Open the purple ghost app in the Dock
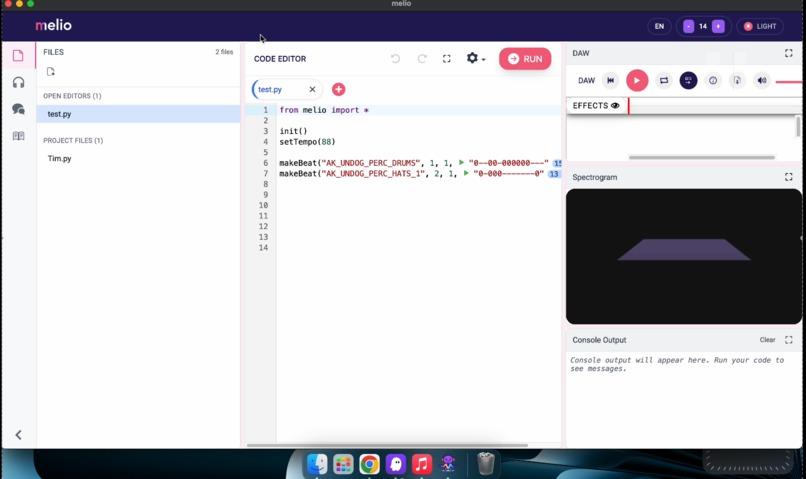The width and height of the screenshot is (806, 479). (x=395, y=464)
